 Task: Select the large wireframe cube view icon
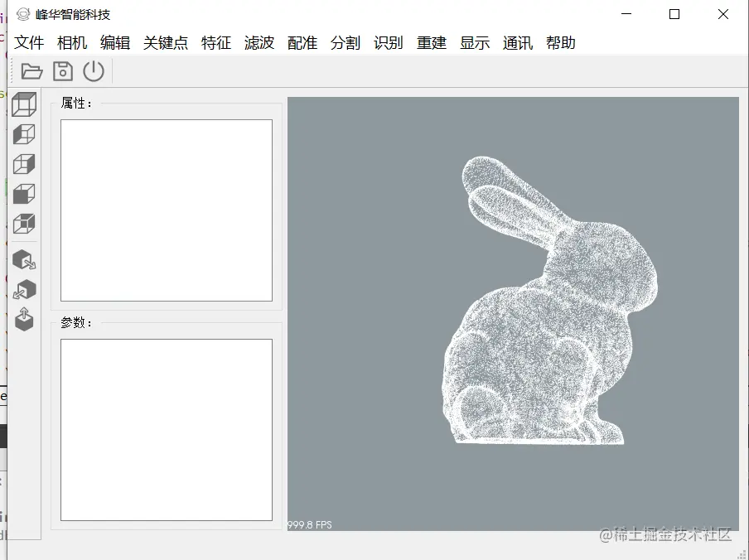point(24,104)
